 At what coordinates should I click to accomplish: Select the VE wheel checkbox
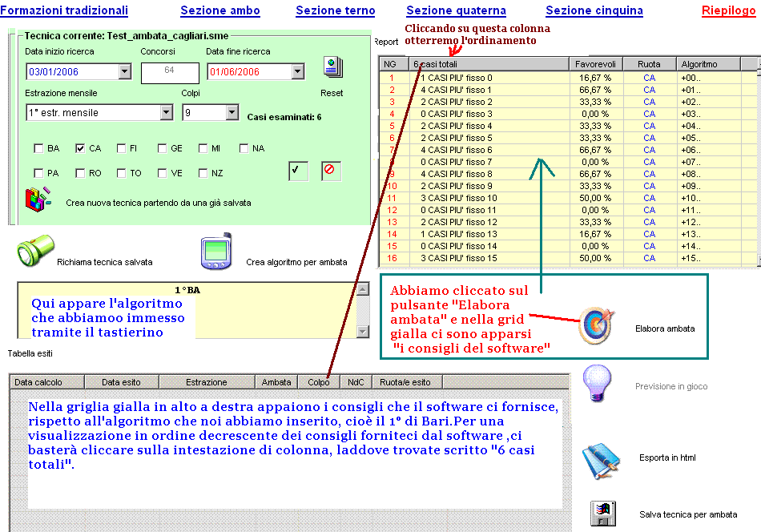coord(162,173)
